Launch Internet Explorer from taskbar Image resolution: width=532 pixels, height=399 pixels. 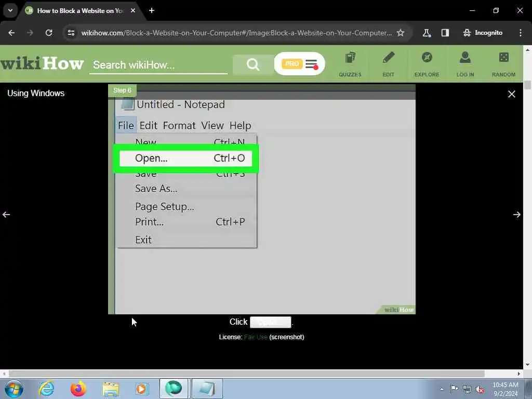[x=46, y=389]
